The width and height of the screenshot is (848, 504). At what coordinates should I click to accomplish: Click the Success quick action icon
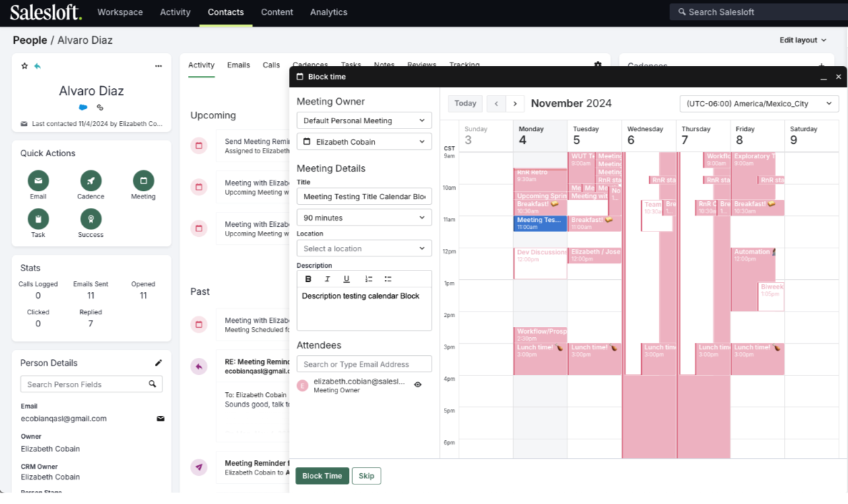tap(90, 219)
